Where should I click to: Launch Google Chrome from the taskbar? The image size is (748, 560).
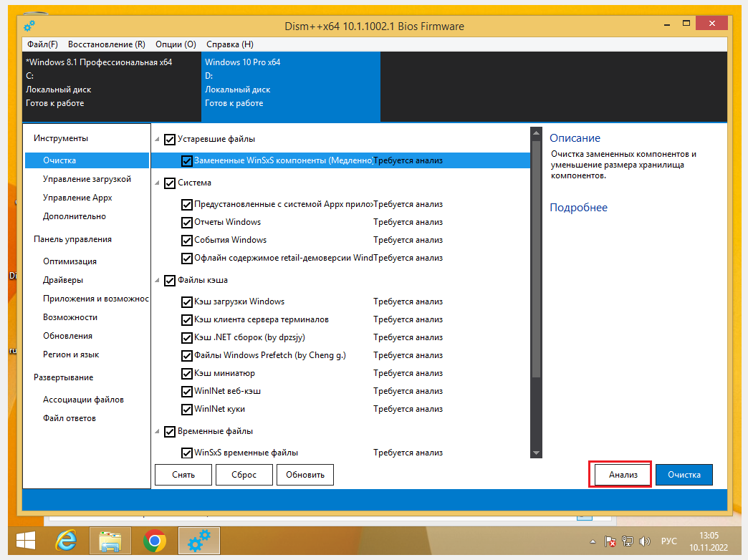(x=155, y=541)
